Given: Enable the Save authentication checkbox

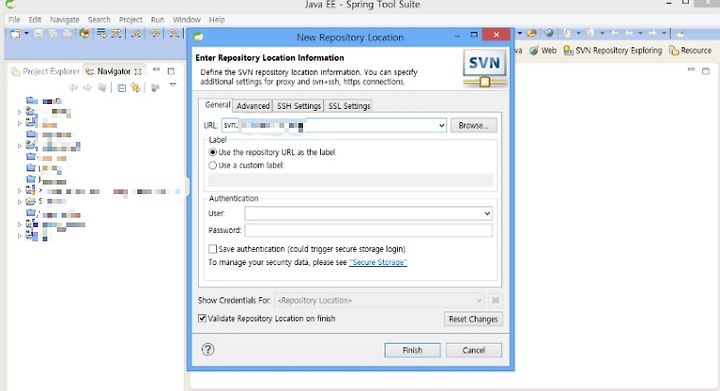Looking at the screenshot, I should pyautogui.click(x=213, y=249).
